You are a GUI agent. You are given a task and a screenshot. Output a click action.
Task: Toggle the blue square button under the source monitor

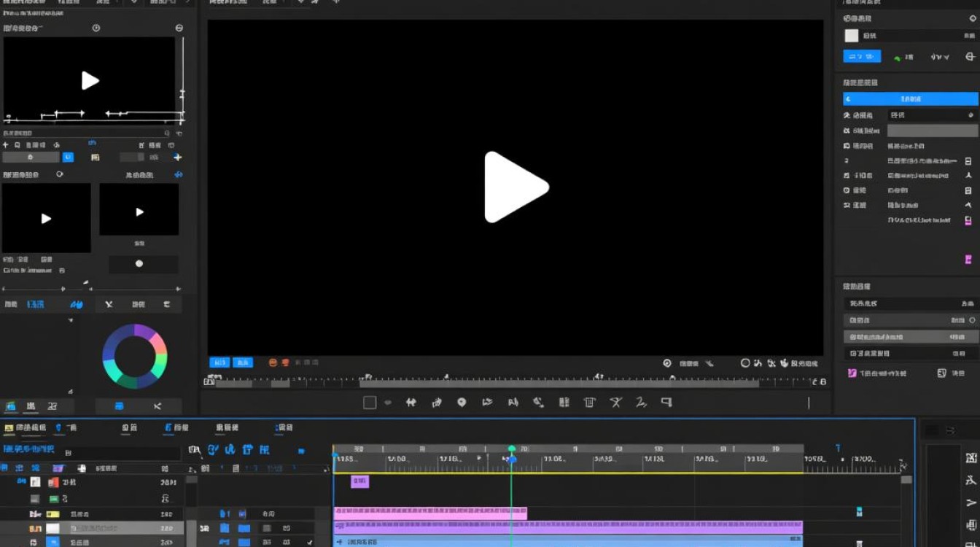[68, 157]
